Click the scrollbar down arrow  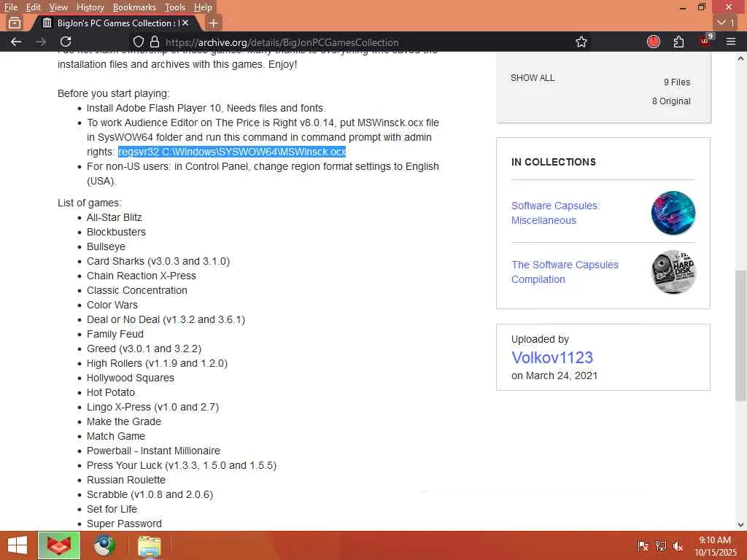pos(740,525)
